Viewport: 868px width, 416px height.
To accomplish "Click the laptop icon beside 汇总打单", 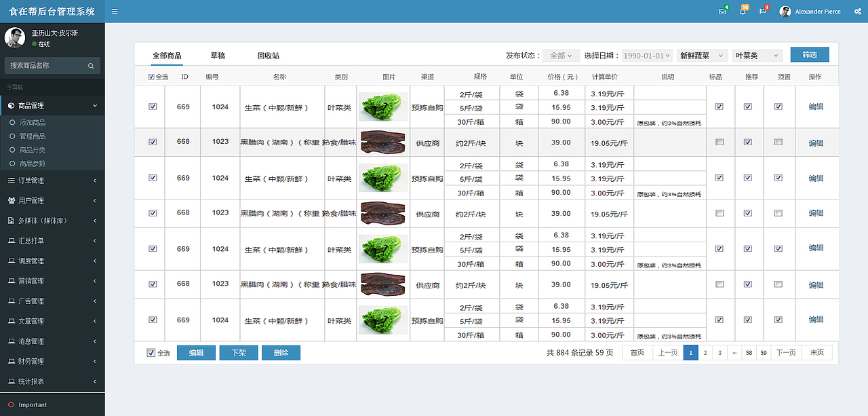I will pyautogui.click(x=12, y=241).
